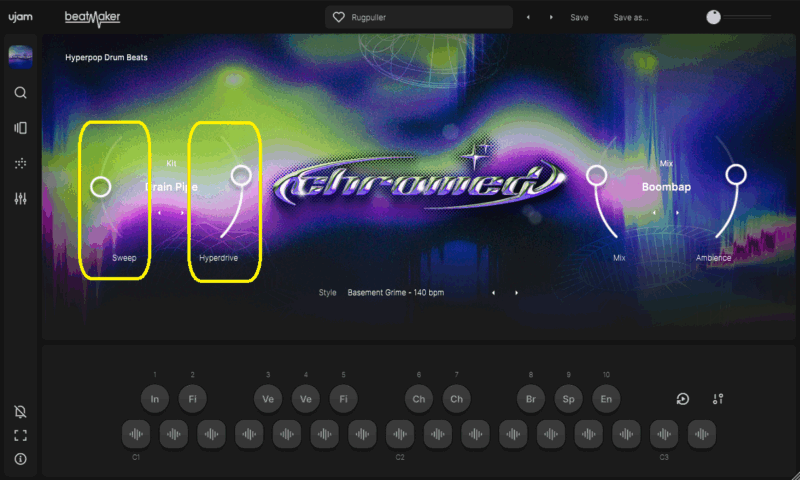Select the In pattern pad numbered 1
This screenshot has width=800, height=480.
click(x=155, y=399)
